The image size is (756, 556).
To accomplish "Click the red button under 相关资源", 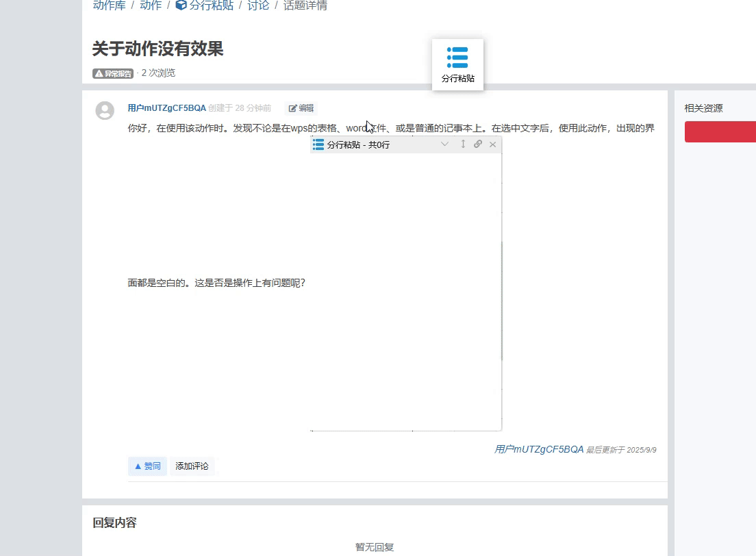I will (720, 132).
